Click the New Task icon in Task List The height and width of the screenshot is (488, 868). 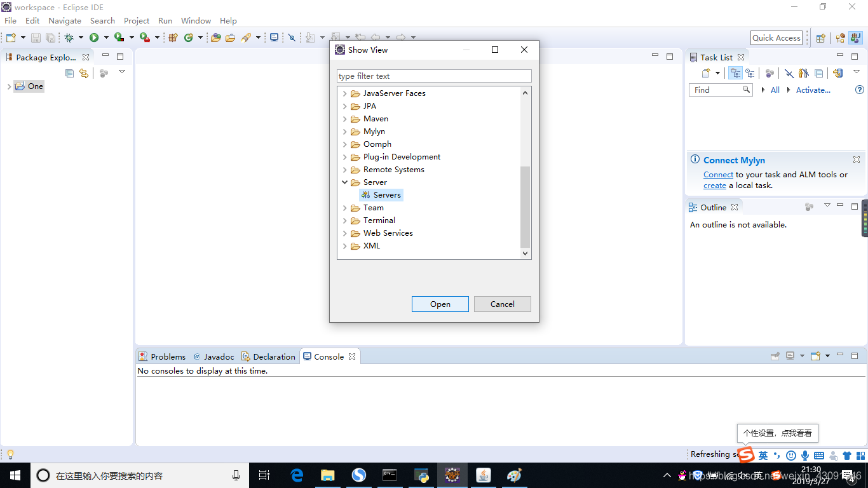tap(706, 73)
